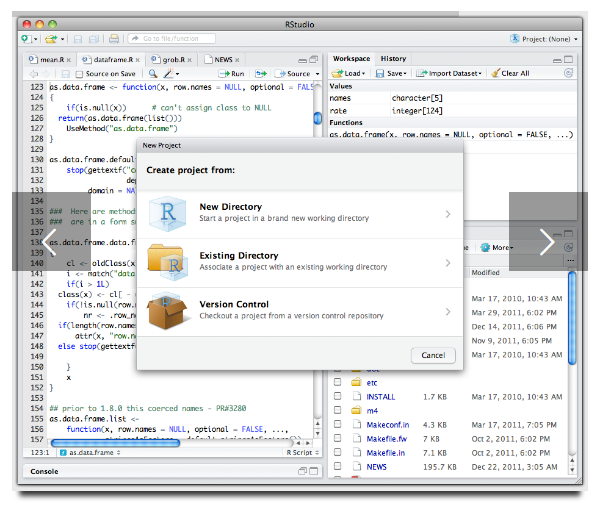Click the editor horizontal scrollbar thumb

point(115,443)
